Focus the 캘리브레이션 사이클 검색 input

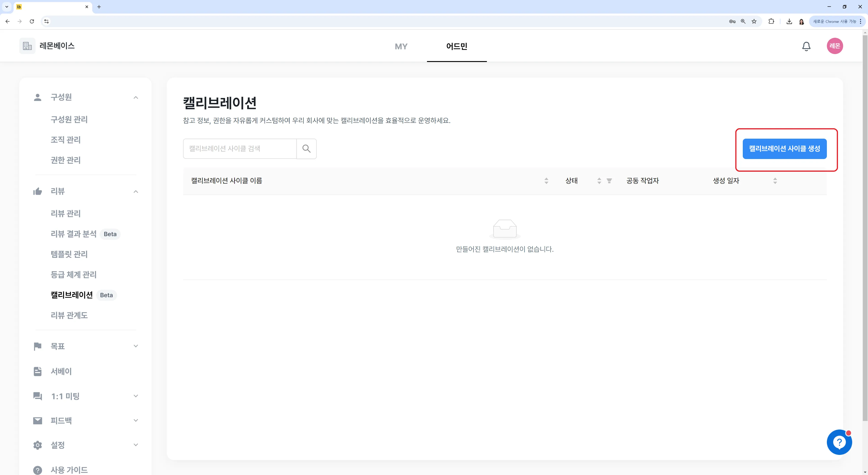240,149
